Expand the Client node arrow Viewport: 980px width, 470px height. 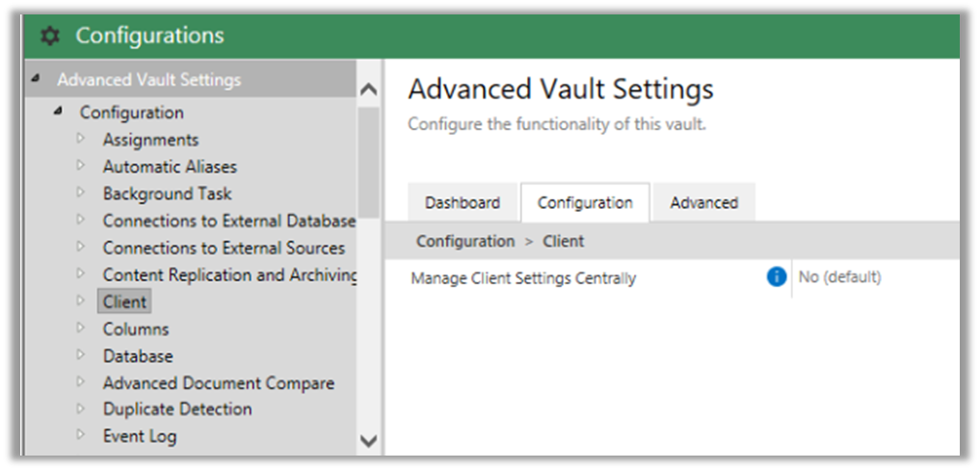point(80,300)
